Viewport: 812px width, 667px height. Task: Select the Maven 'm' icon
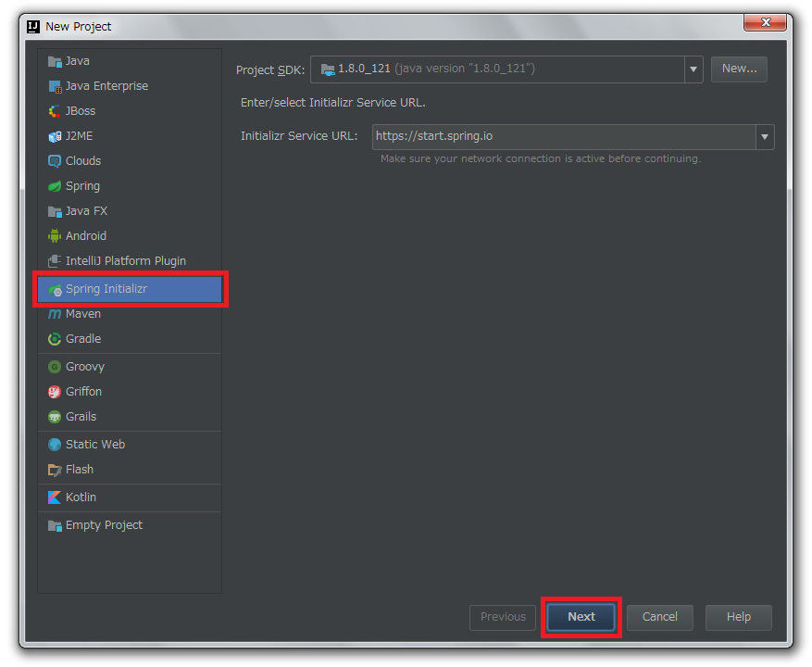[x=55, y=314]
